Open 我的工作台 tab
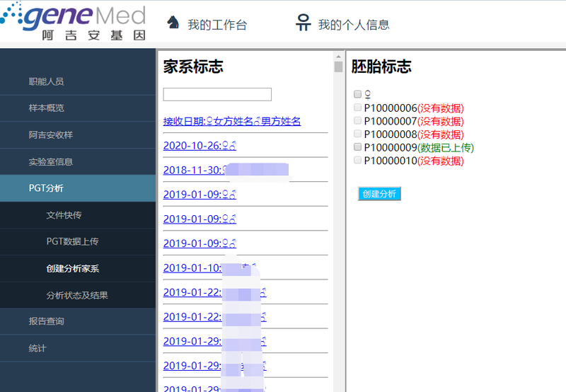The height and width of the screenshot is (392, 566). [x=217, y=25]
